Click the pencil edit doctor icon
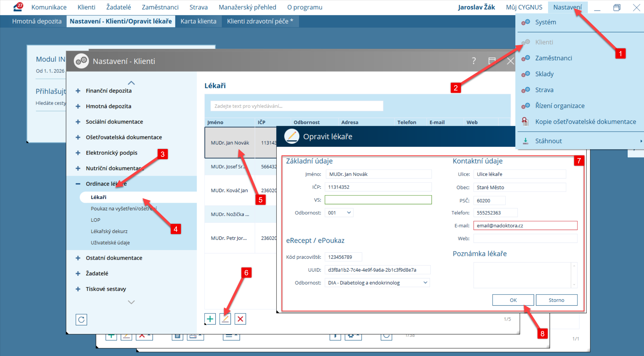Viewport: 644px width, 356px height. [x=225, y=319]
